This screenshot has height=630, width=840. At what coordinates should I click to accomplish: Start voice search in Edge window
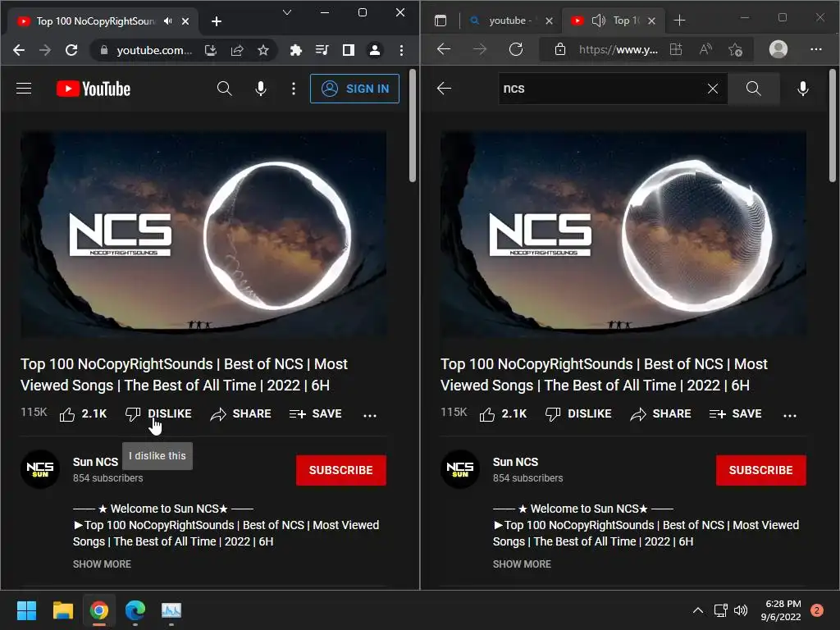(802, 89)
